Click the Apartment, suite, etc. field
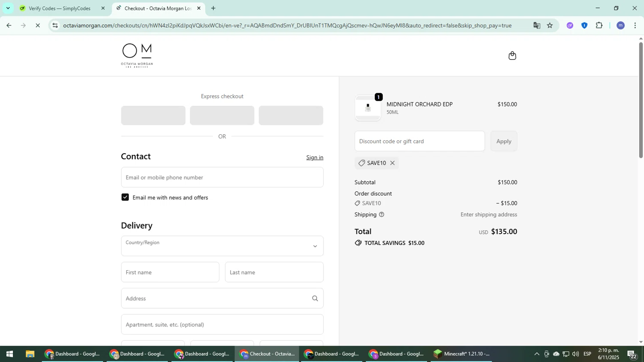Viewport: 644px width, 362px height. (x=222, y=324)
